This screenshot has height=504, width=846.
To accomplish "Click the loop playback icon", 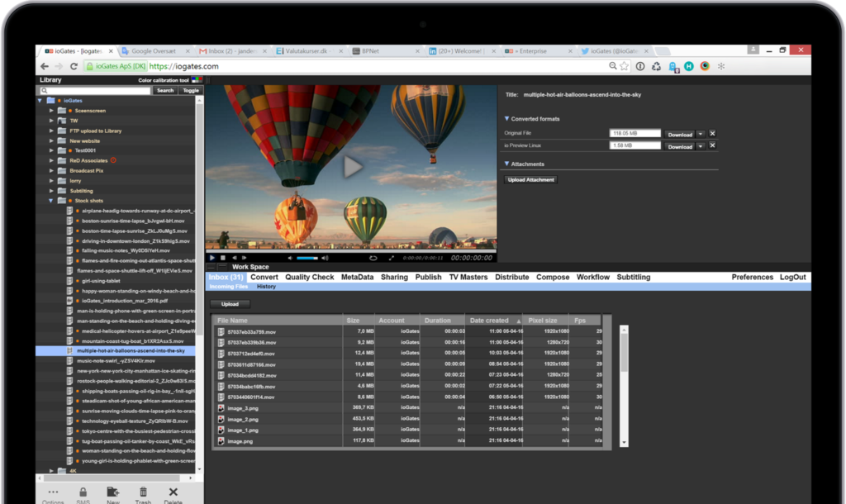I will click(x=373, y=258).
